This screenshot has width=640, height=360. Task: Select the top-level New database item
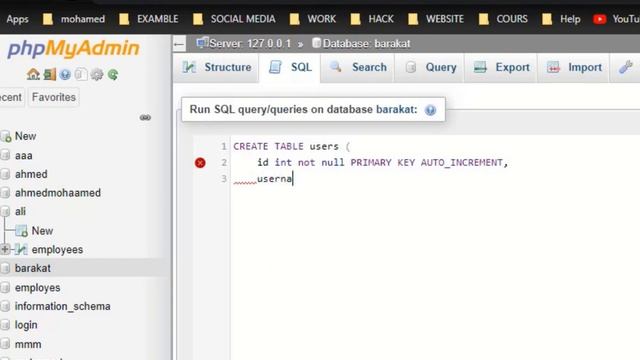pos(25,136)
